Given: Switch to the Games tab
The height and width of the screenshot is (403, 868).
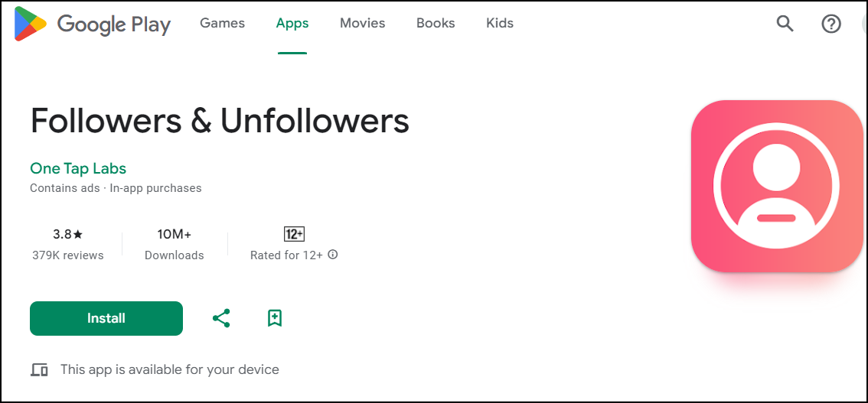Looking at the screenshot, I should [x=223, y=23].
